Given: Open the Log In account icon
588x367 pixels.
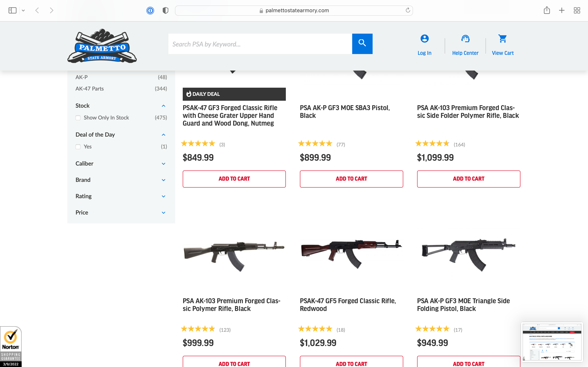Looking at the screenshot, I should (424, 39).
